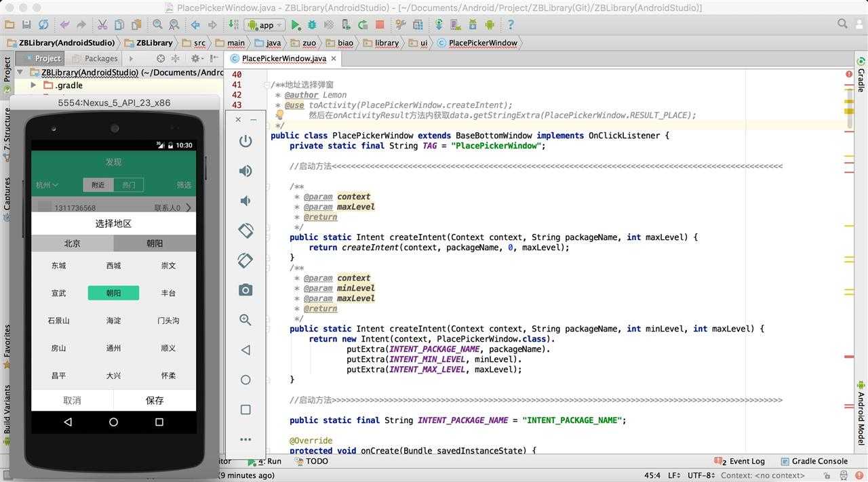868x482 pixels.
Task: Start debugging with the bug icon
Action: click(x=312, y=24)
